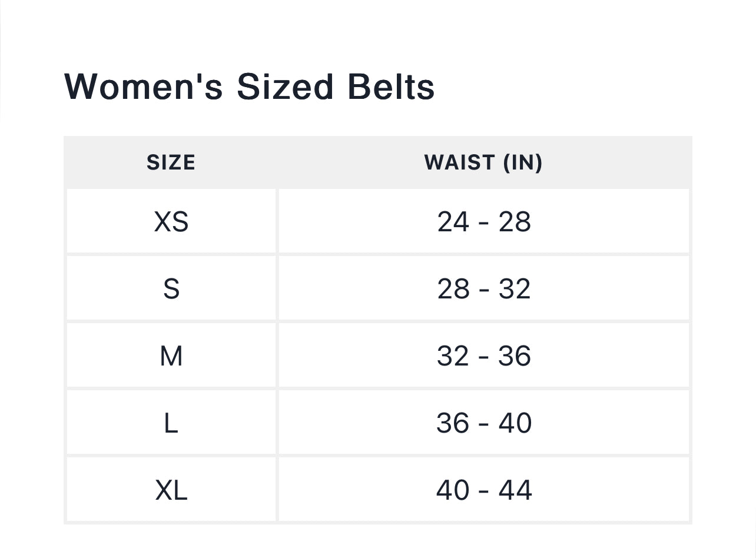Select the M size cell
Viewport: 756px width, 558px height.
171,356
